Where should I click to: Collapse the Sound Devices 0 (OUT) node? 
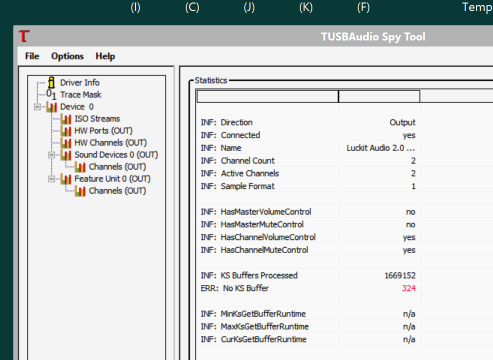51,155
